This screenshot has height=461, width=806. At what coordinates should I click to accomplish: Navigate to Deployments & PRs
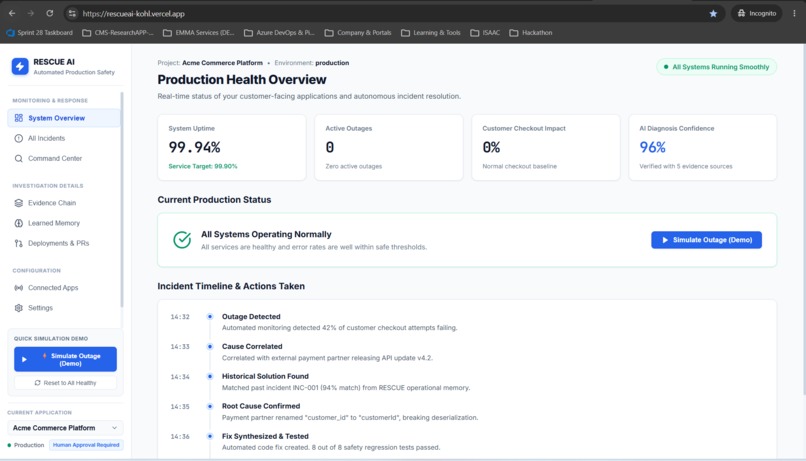tap(64, 243)
